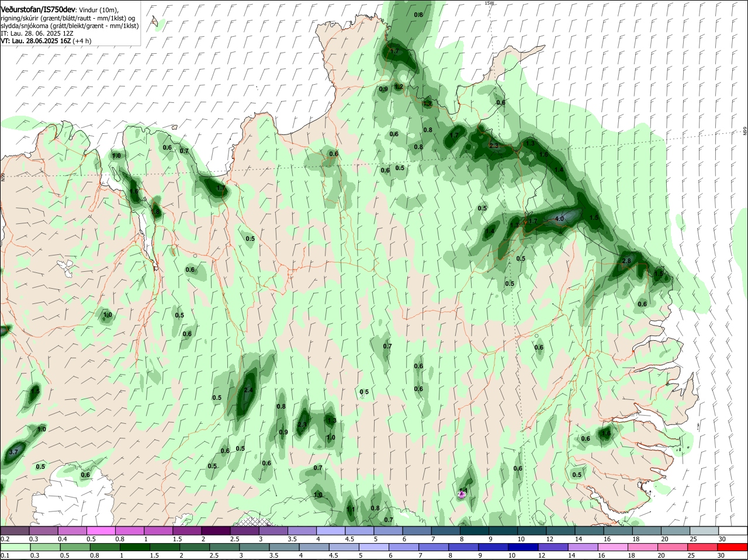Viewport: 748px width, 560px height.
Task: Click the purple snow marker beside the 1.1 value
Action: [462, 495]
